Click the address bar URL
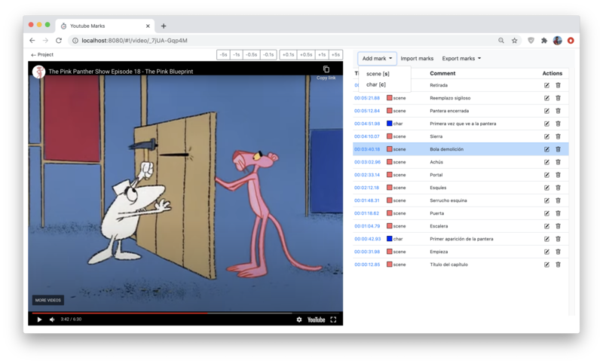Image resolution: width=603 pixels, height=364 pixels. 134,41
